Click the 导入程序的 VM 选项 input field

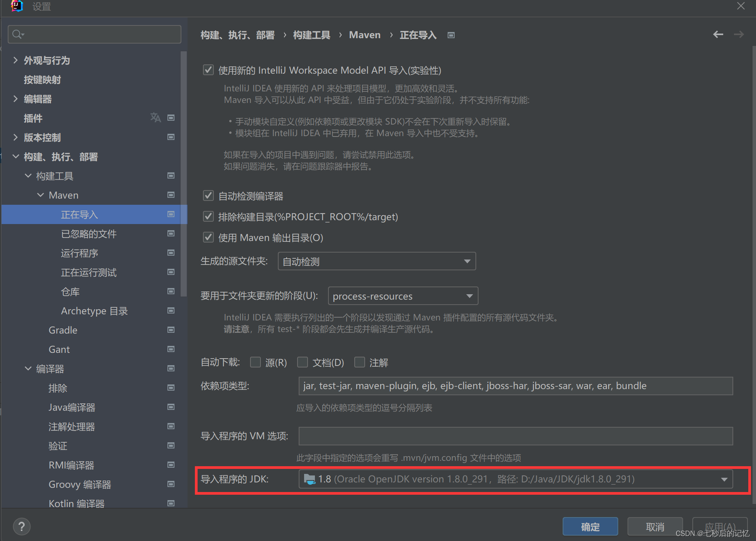[516, 436]
